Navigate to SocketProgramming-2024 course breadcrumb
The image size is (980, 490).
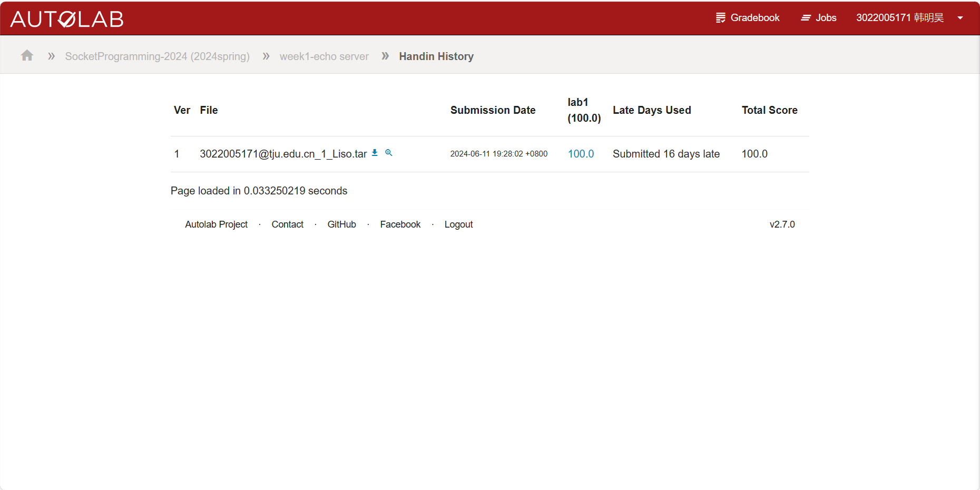tap(157, 56)
